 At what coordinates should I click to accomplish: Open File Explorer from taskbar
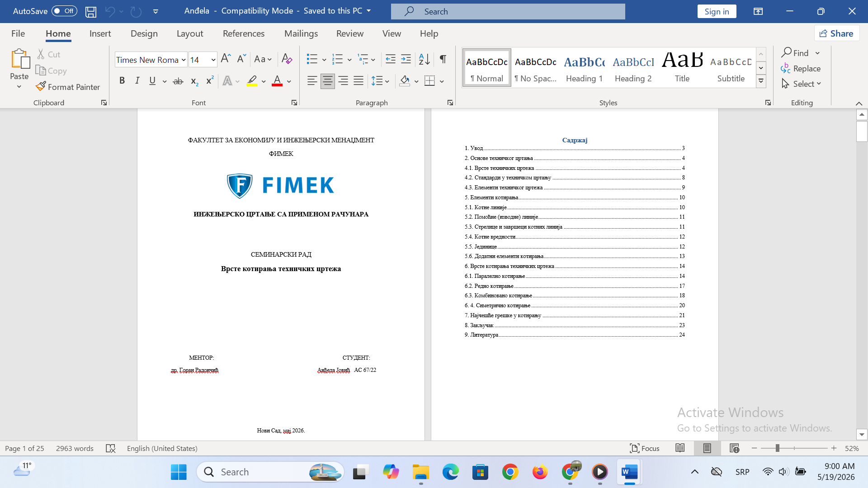(x=421, y=472)
